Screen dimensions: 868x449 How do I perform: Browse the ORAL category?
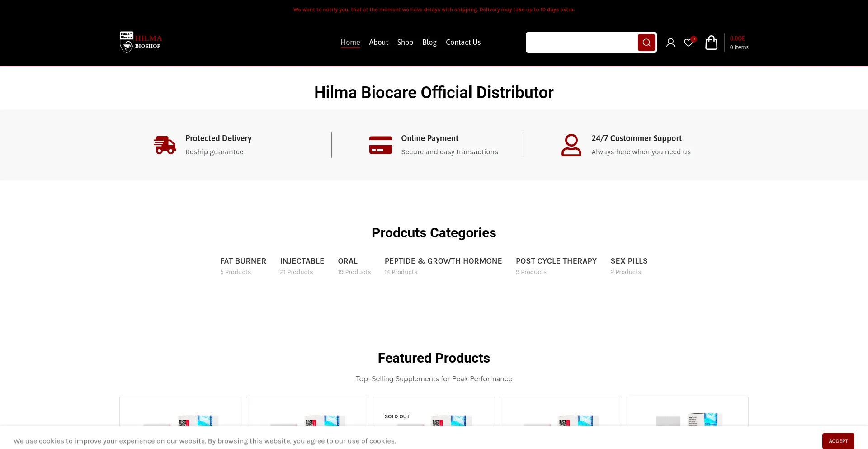[348, 261]
